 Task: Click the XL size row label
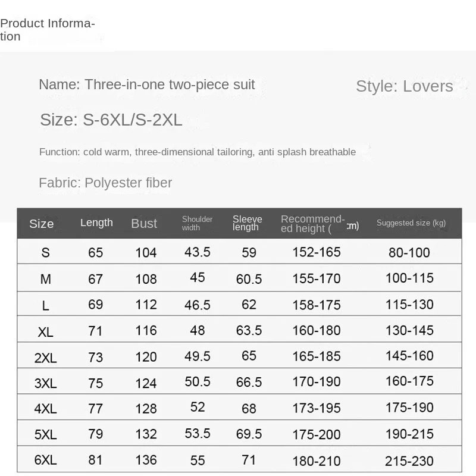(46, 332)
